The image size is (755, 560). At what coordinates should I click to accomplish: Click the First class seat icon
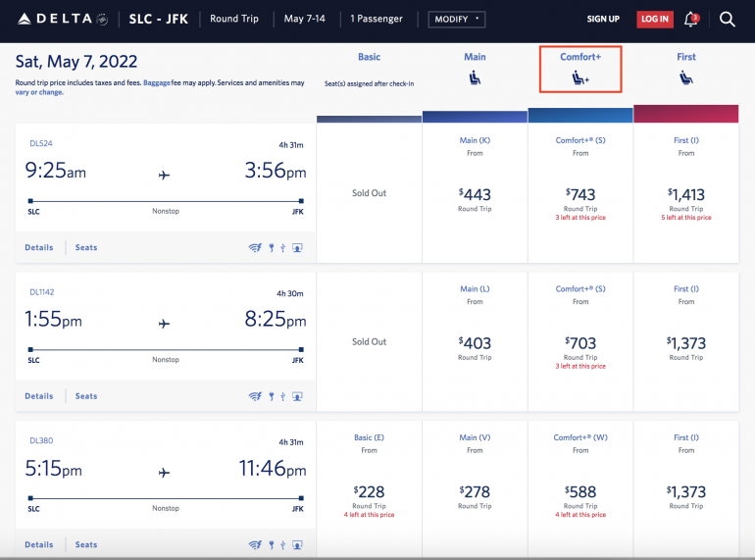[x=685, y=77]
